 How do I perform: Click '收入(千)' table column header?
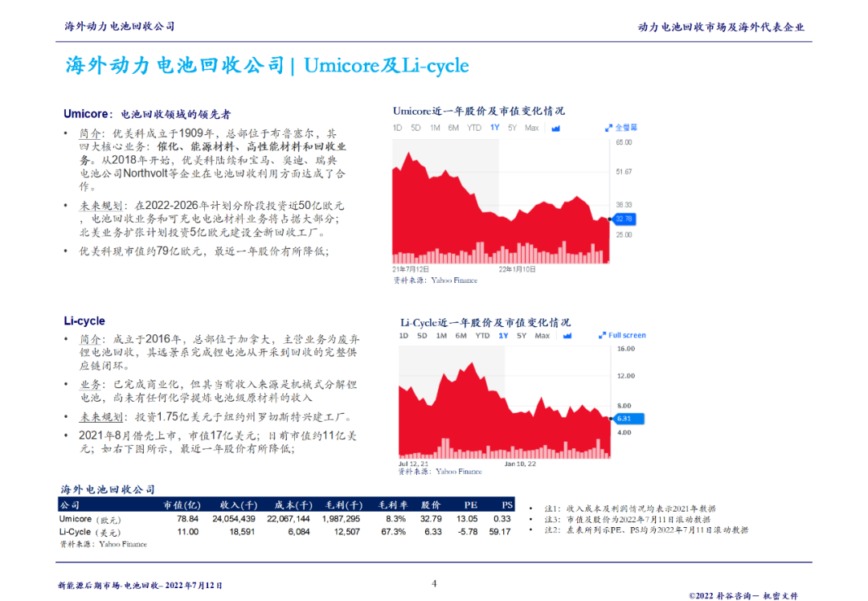coord(239,505)
